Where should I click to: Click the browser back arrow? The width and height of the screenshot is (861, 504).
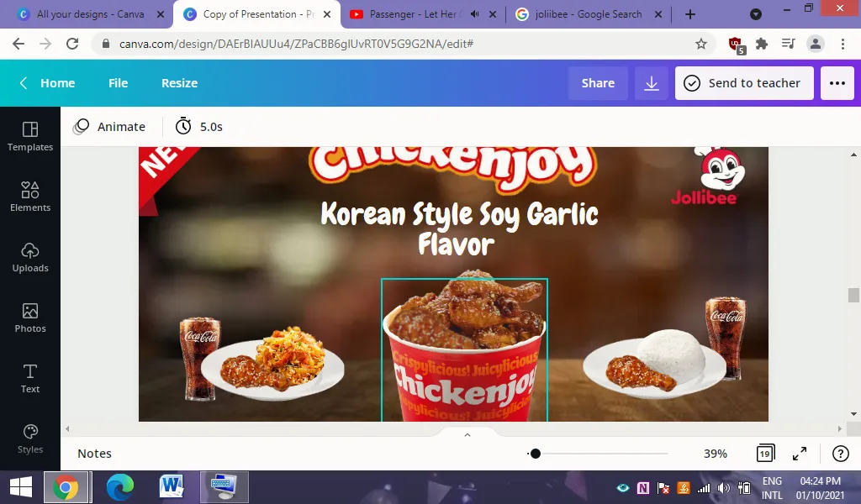(x=18, y=44)
